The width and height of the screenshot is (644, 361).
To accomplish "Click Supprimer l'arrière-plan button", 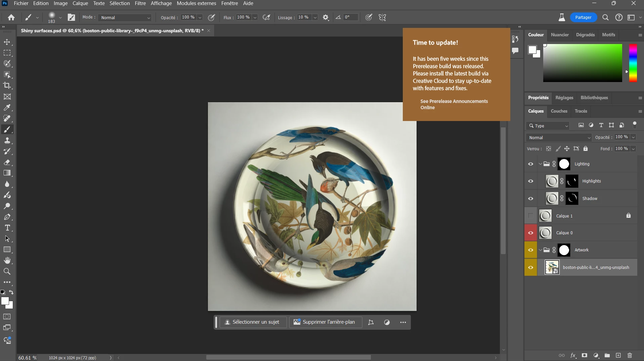I will point(325,322).
